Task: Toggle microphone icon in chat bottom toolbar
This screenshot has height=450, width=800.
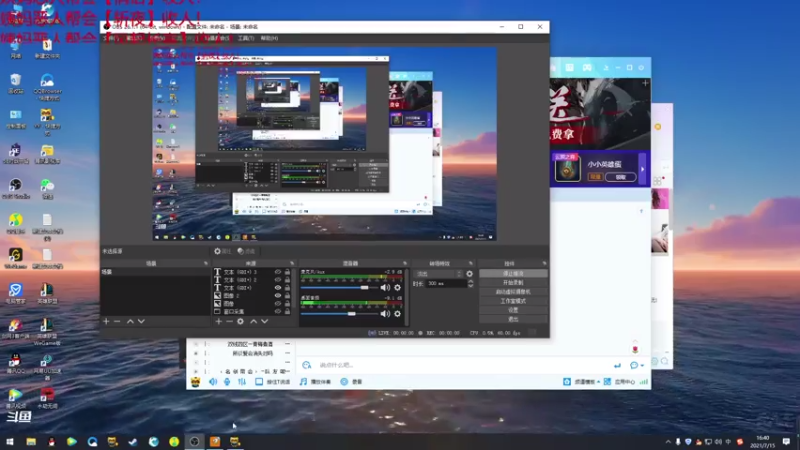Action: point(227,382)
